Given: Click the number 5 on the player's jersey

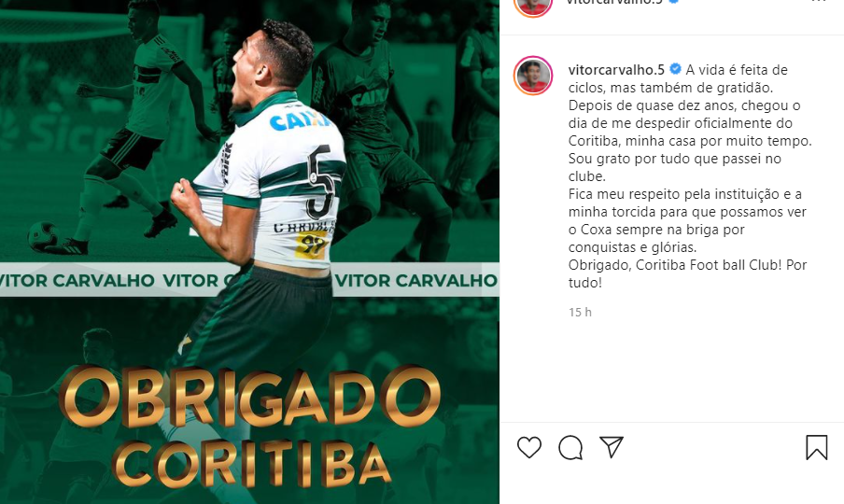Looking at the screenshot, I should click(x=321, y=182).
